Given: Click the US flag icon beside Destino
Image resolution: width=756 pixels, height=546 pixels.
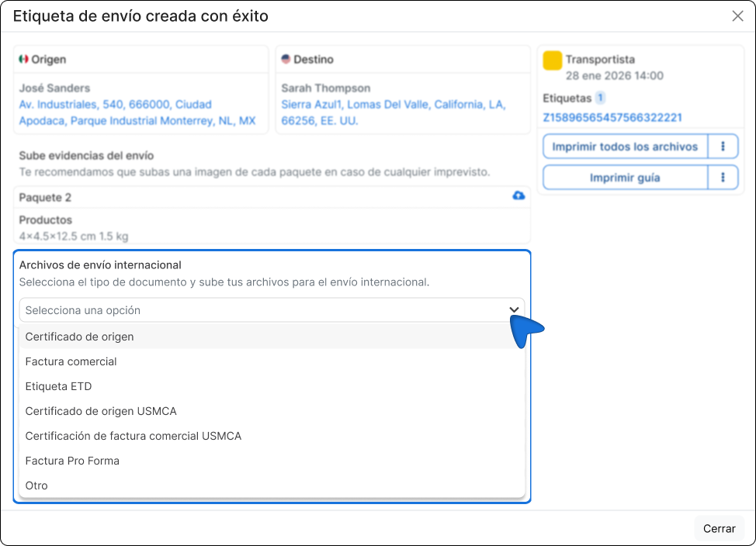Looking at the screenshot, I should click(x=286, y=60).
